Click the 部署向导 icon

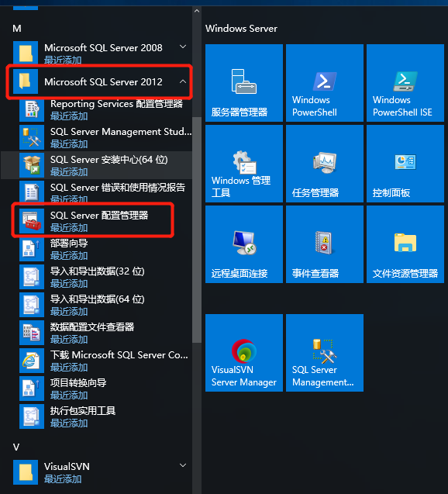[x=32, y=249]
